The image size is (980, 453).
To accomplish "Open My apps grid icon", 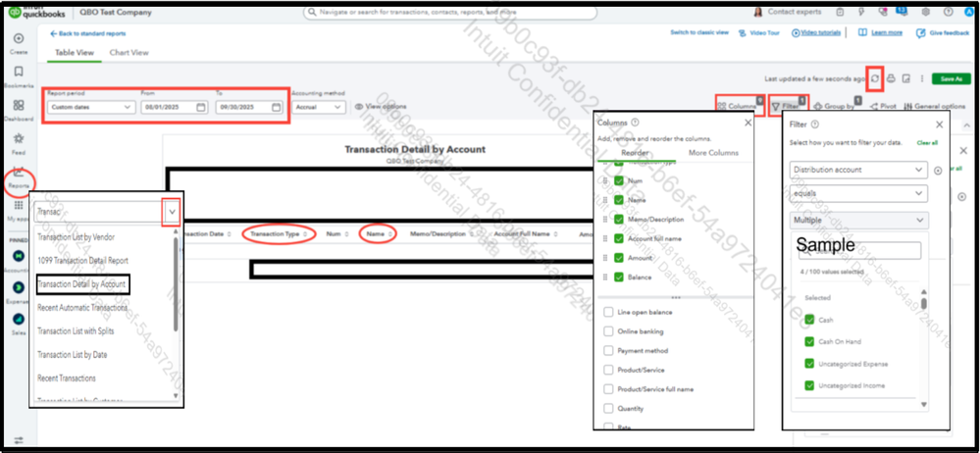I will click(19, 206).
